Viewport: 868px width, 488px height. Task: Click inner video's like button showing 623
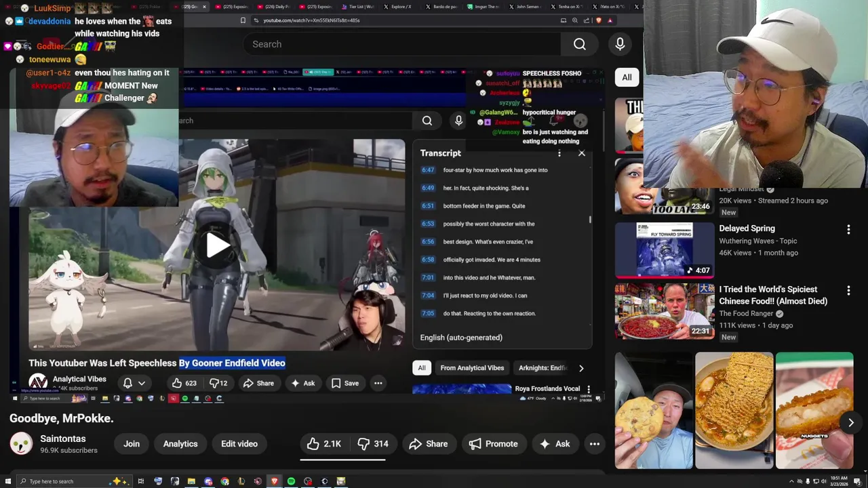[x=184, y=383]
